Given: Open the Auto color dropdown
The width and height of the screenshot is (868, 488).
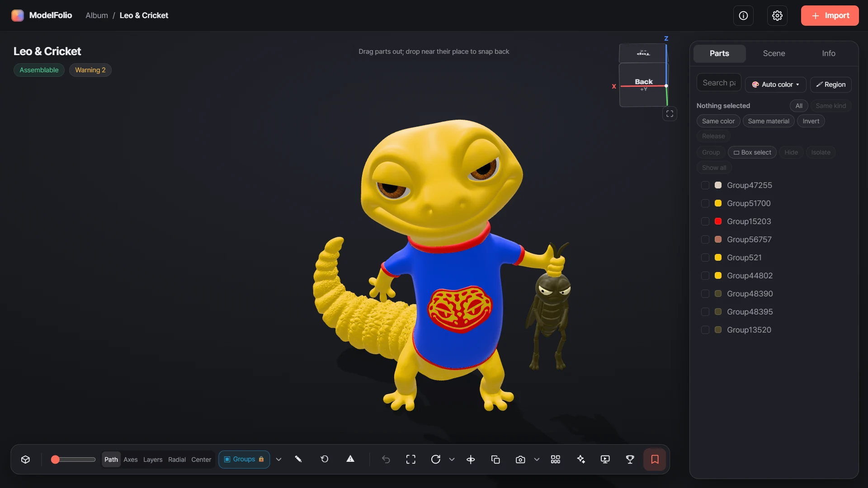Looking at the screenshot, I should (775, 84).
